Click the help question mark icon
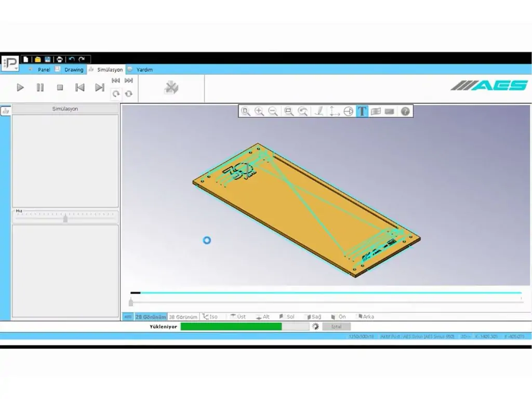Viewport: 532px width, 399px height. [405, 111]
